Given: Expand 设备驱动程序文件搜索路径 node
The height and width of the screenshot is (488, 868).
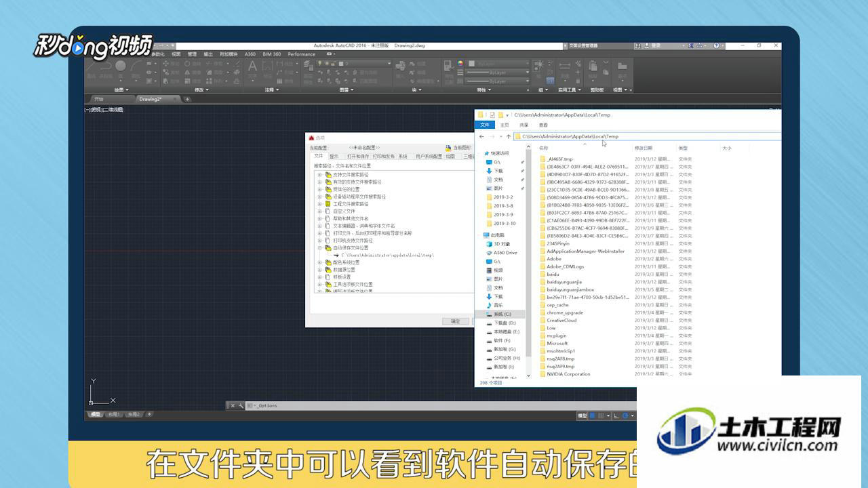Looking at the screenshot, I should coord(320,197).
